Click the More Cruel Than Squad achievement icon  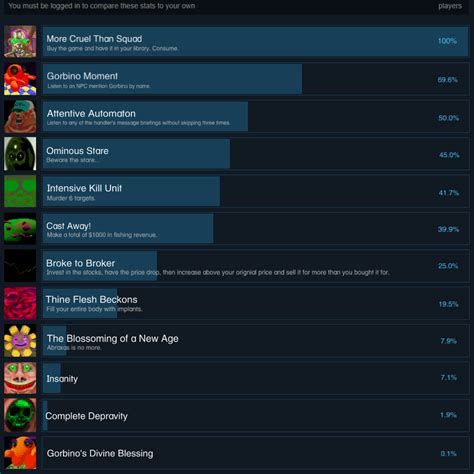tap(20, 41)
